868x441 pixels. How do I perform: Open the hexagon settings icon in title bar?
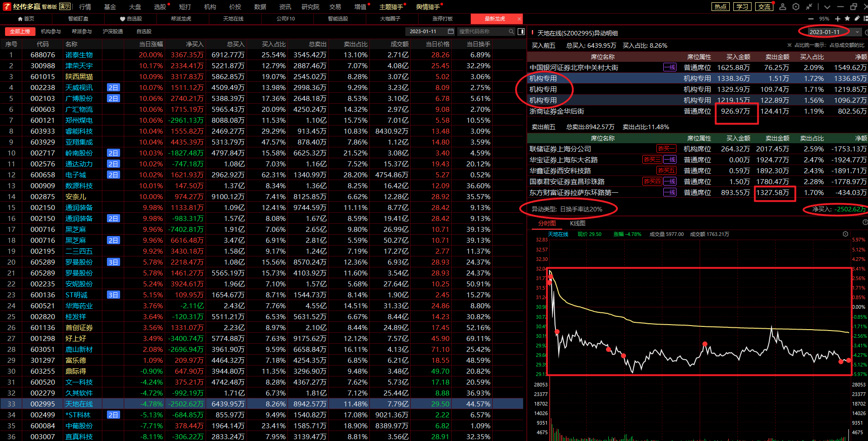click(x=796, y=6)
